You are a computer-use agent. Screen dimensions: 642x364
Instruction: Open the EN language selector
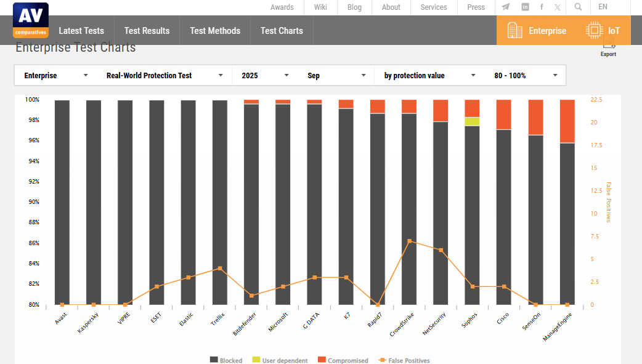(603, 7)
